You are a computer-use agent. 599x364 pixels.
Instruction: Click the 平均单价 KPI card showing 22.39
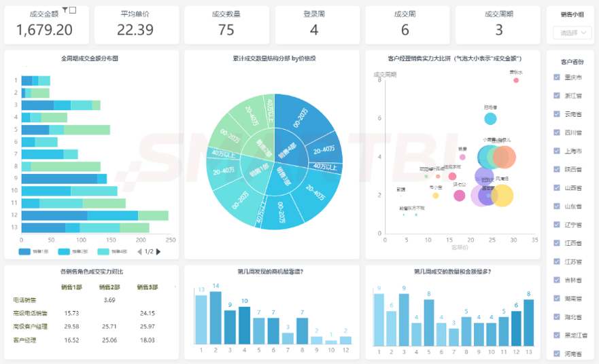[137, 25]
